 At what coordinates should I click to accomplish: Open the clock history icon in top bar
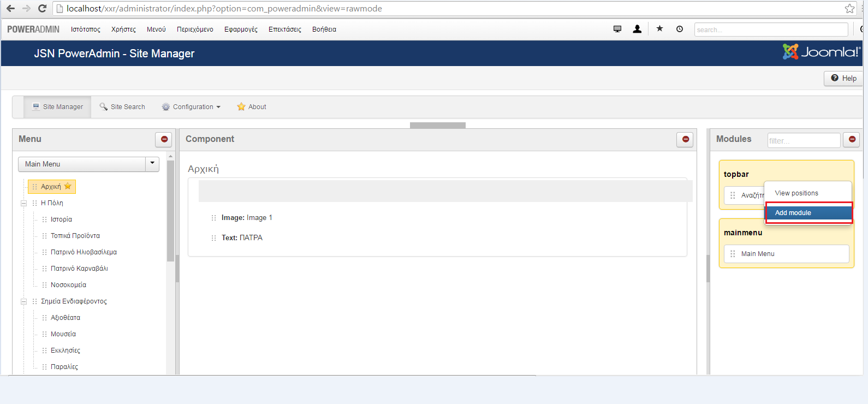click(680, 29)
